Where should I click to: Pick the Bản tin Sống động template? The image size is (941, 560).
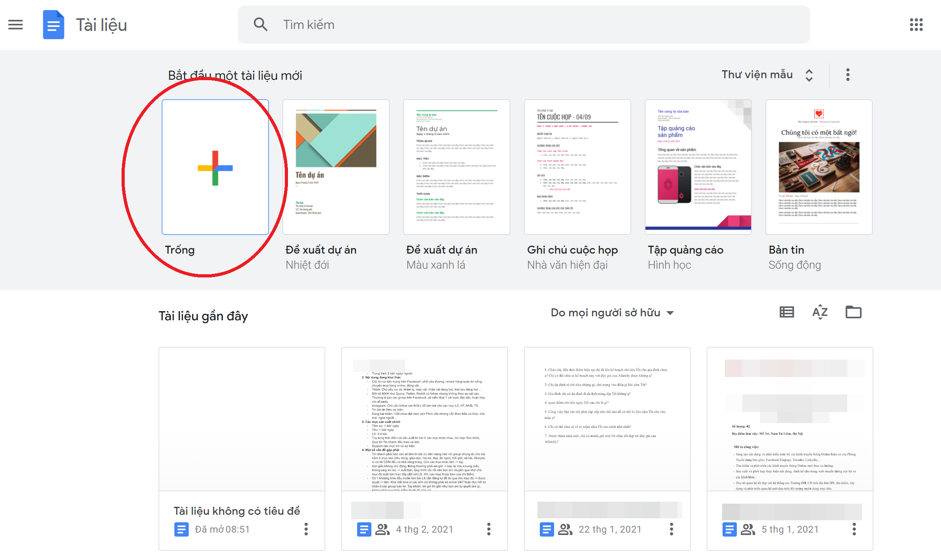(819, 167)
